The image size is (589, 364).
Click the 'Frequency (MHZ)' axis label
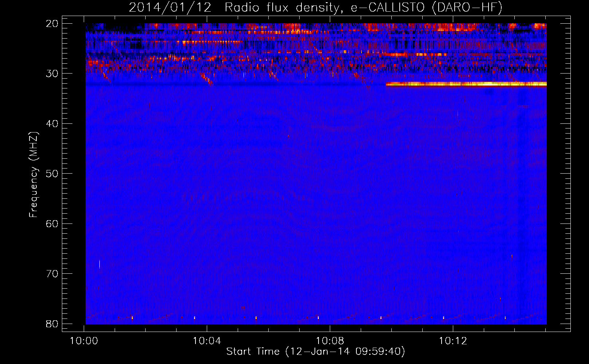(x=33, y=175)
